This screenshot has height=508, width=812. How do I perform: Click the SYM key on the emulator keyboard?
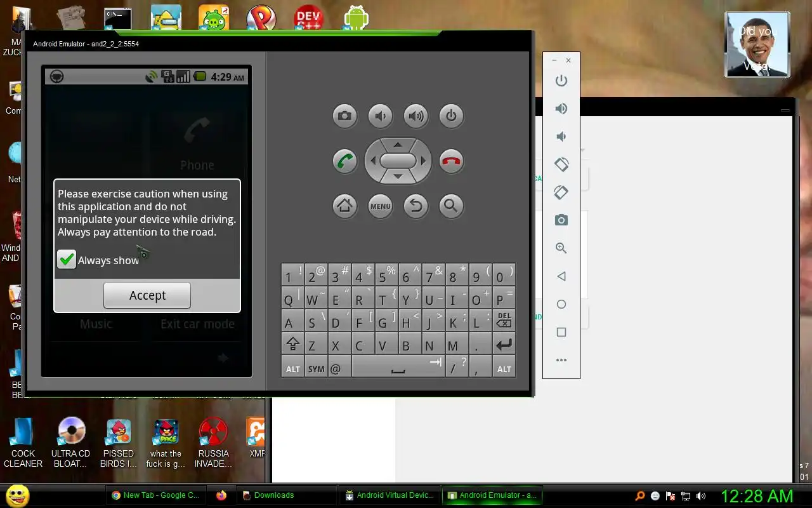(316, 368)
